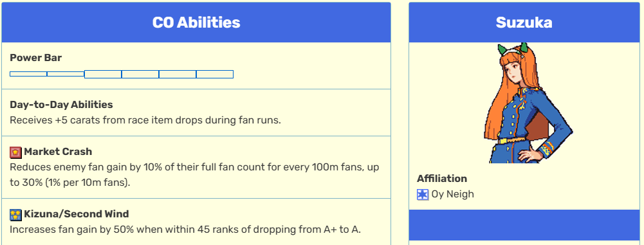Click the Suzuka panel title
Screen dimensions: 644x245
tap(524, 23)
